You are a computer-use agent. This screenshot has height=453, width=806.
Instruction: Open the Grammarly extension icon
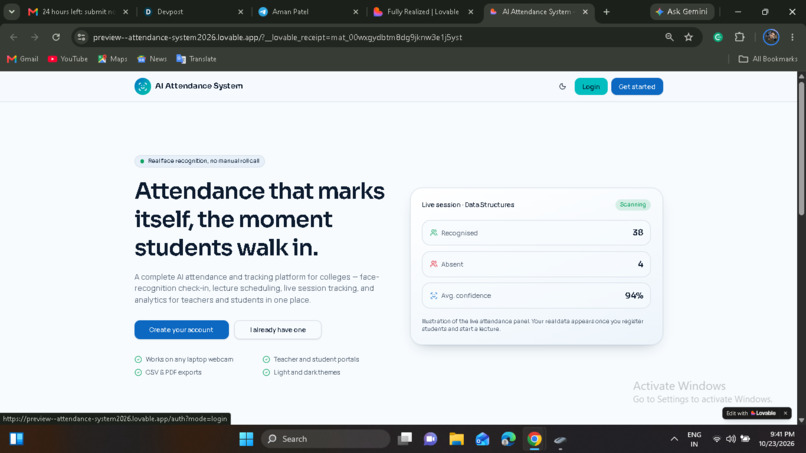click(718, 37)
